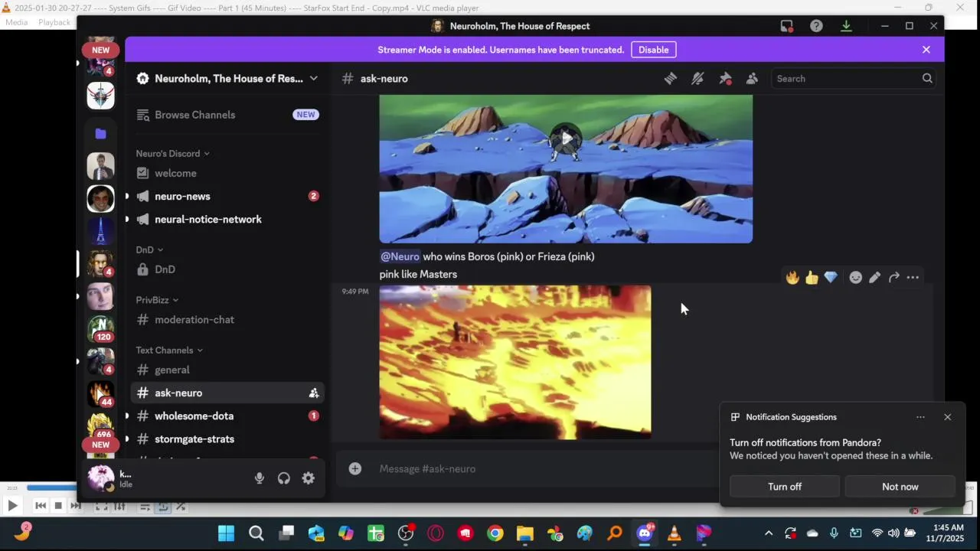Open the neuro-news channel
The height and width of the screenshot is (551, 980).
click(227, 196)
